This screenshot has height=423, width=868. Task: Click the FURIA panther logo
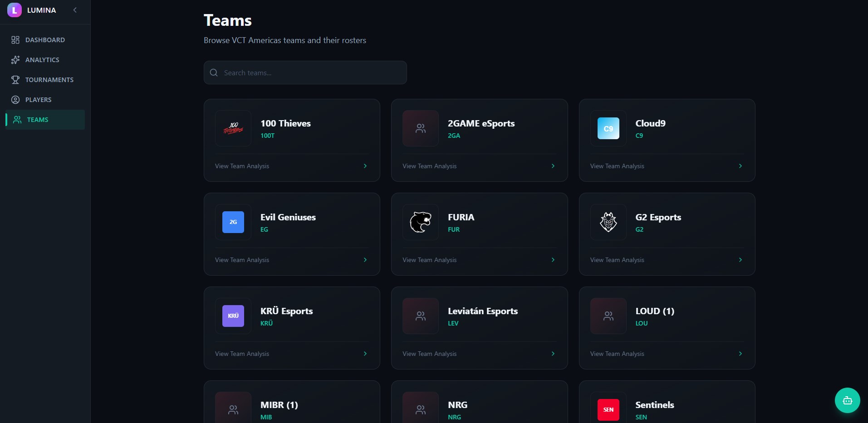[421, 222]
